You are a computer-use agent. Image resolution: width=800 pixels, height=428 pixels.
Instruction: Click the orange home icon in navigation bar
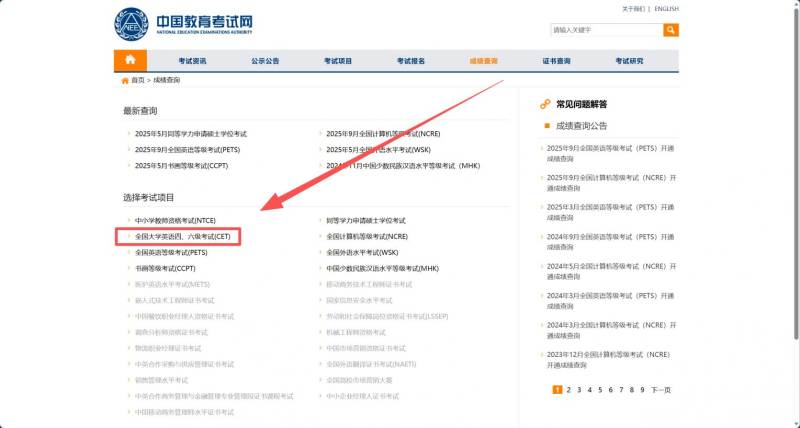(x=130, y=61)
